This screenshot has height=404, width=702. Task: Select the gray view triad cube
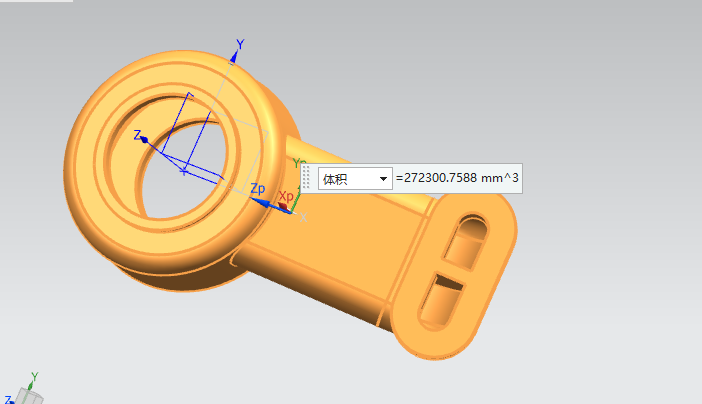28,397
